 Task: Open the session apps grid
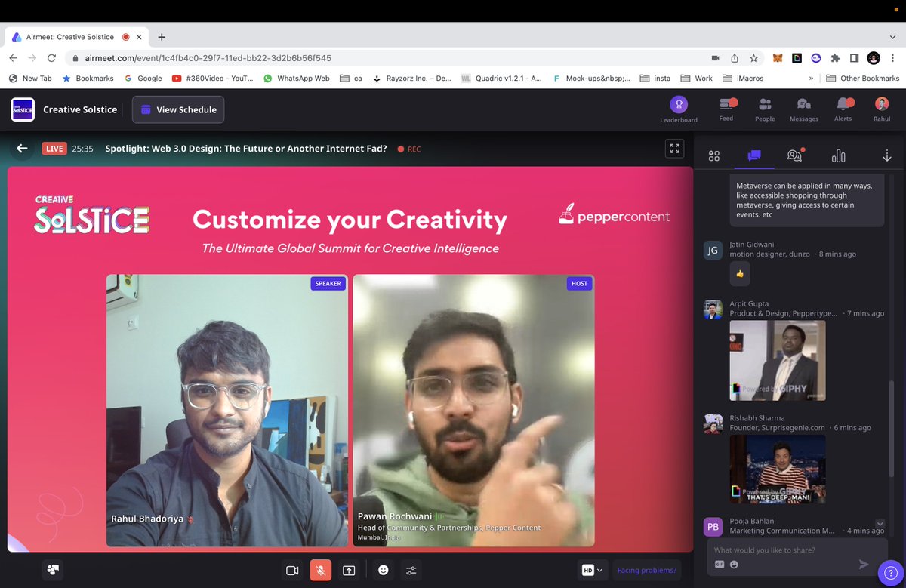714,155
